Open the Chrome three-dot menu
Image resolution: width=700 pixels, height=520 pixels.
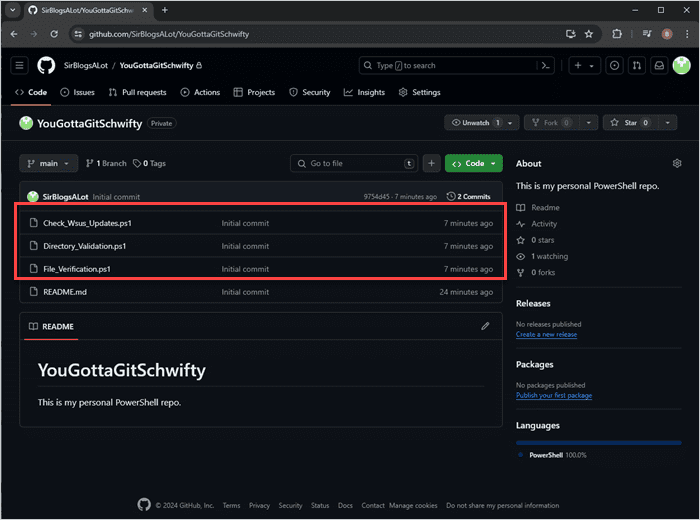(687, 34)
